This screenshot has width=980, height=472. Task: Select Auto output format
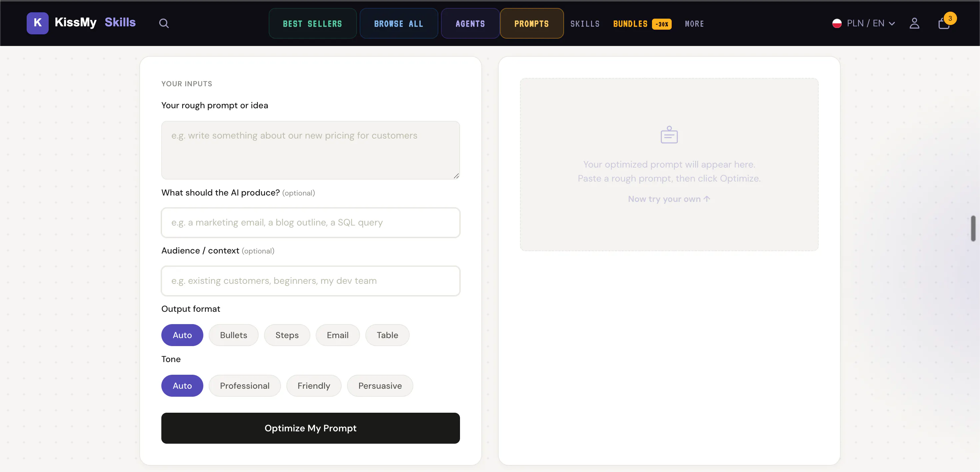click(x=182, y=335)
